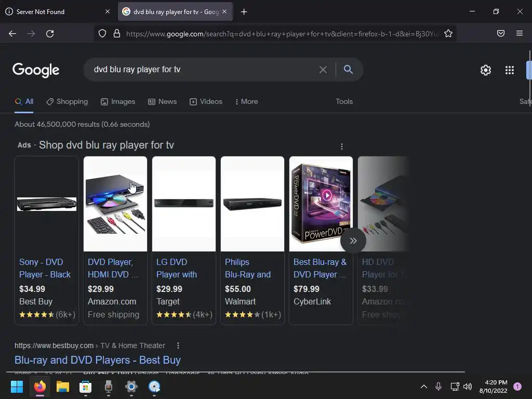Click the address bar URL
This screenshot has height=399, width=532.
click(x=282, y=34)
